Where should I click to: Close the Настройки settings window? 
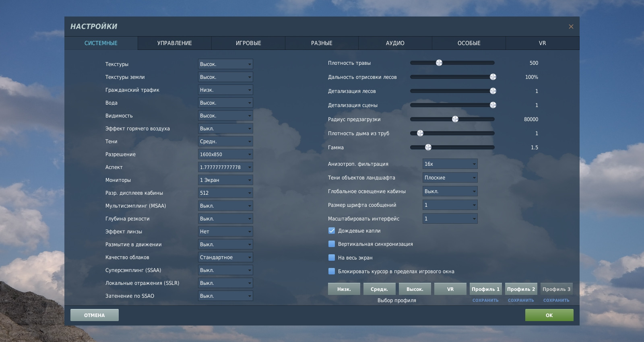[x=571, y=27]
